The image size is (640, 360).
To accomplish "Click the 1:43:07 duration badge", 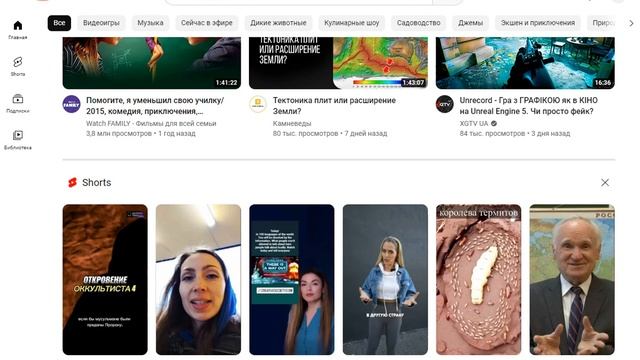I will click(x=413, y=82).
